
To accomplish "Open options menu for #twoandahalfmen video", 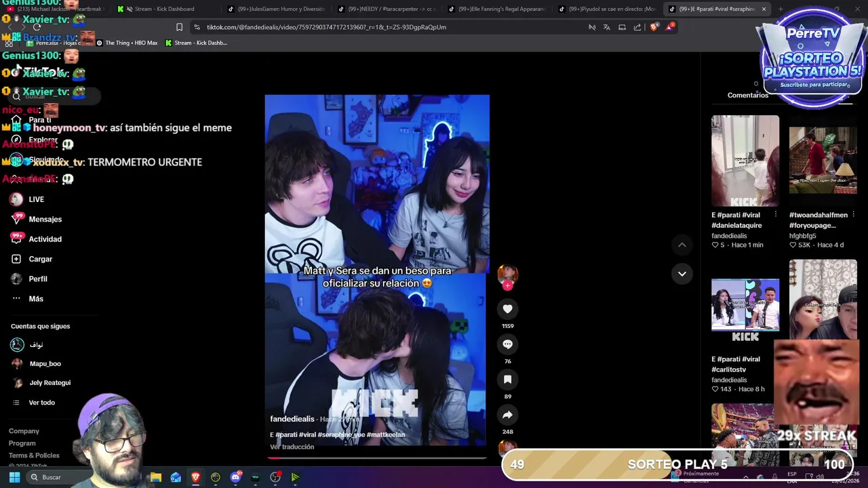I will 854,214.
